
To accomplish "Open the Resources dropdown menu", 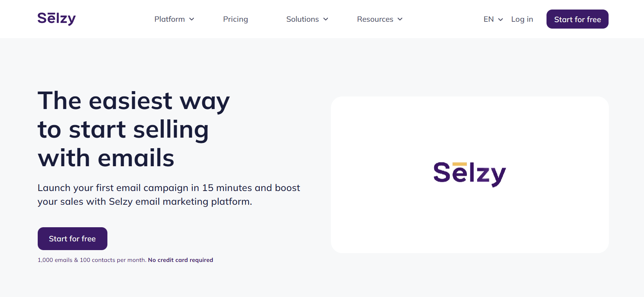I will pyautogui.click(x=375, y=19).
